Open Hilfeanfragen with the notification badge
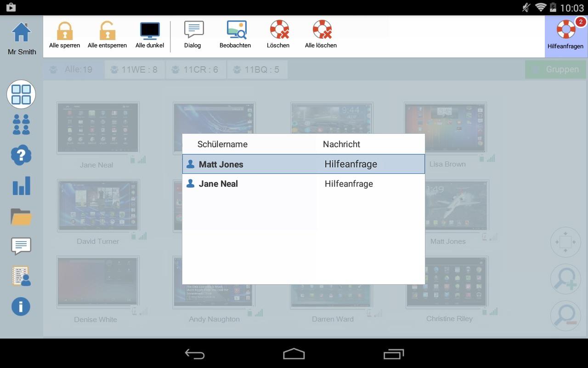Image resolution: width=588 pixels, height=368 pixels. (565, 33)
